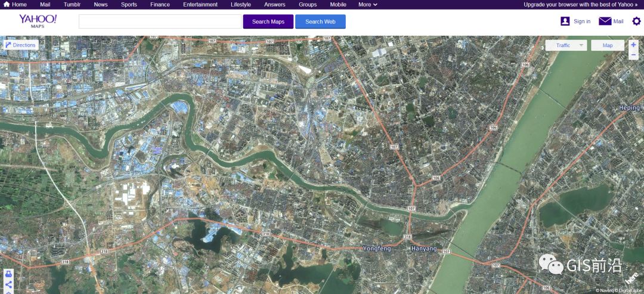
Task: Open Directions panel
Action: tap(21, 45)
